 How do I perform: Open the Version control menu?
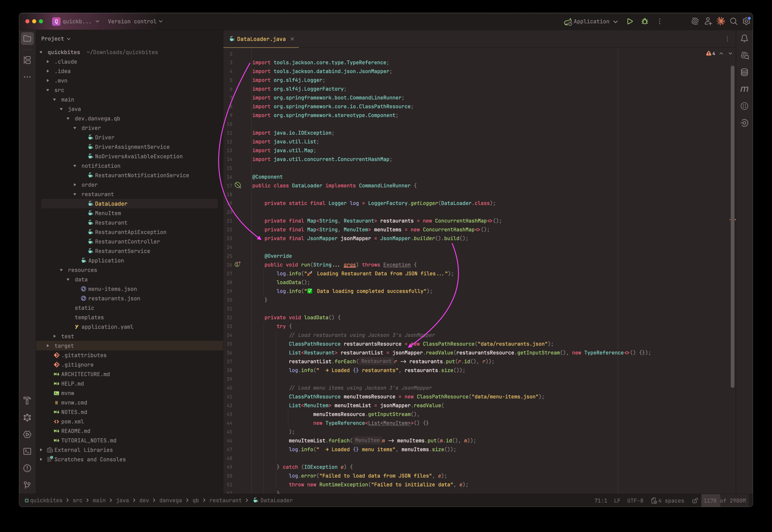pyautogui.click(x=135, y=22)
